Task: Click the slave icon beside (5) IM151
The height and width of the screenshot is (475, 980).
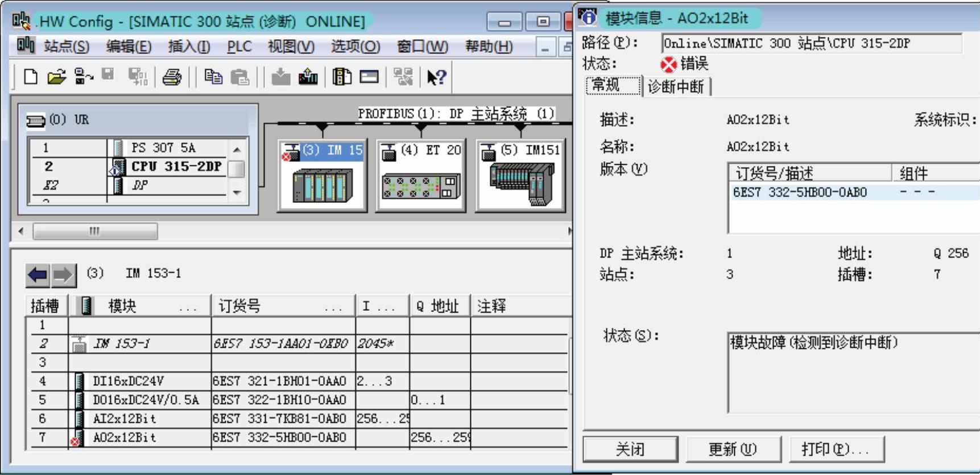Action: (x=488, y=152)
